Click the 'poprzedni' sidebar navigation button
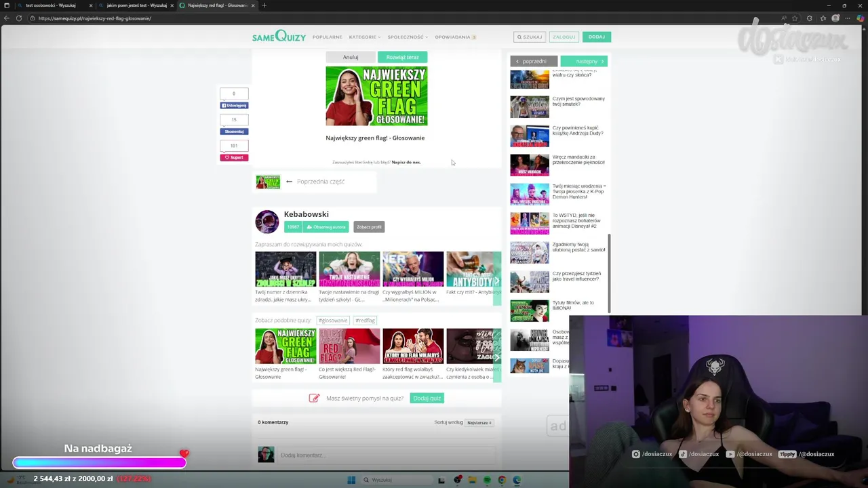Viewport: 868px width, 488px height. [534, 61]
